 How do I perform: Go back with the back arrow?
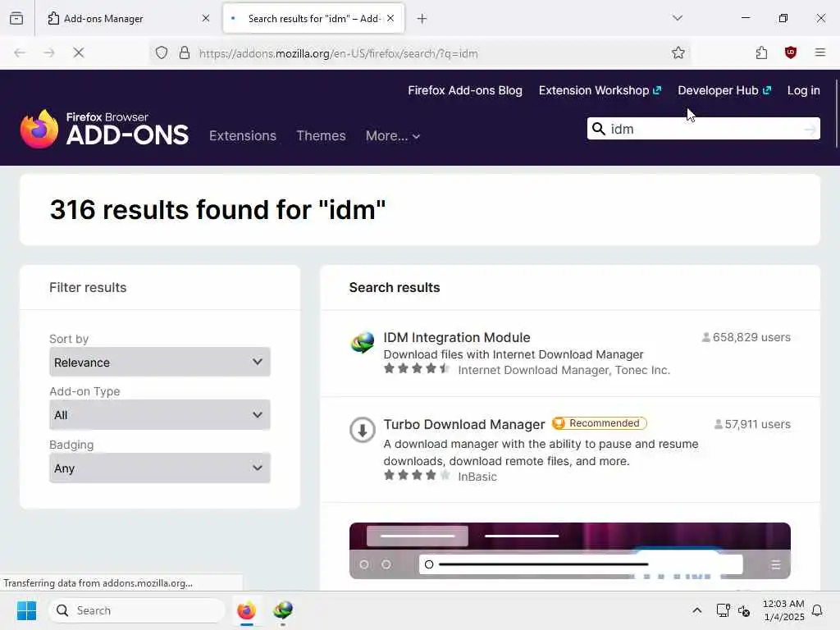point(20,52)
